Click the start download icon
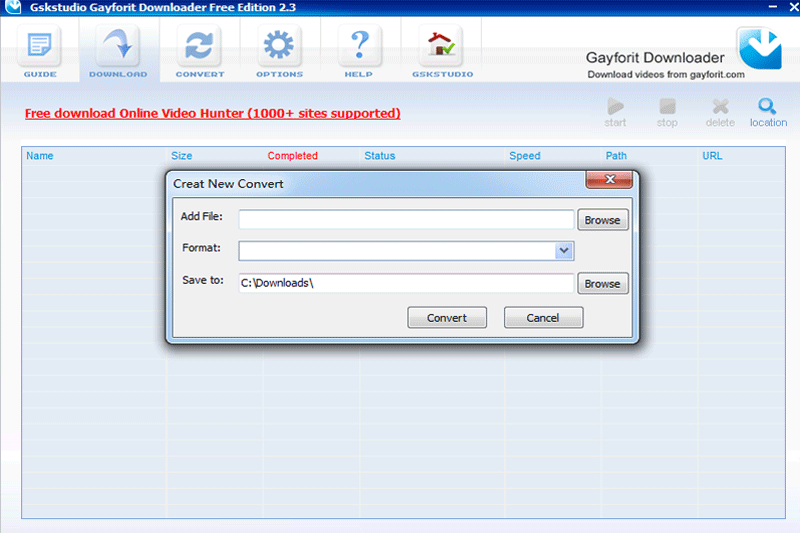The width and height of the screenshot is (800, 533). (615, 107)
